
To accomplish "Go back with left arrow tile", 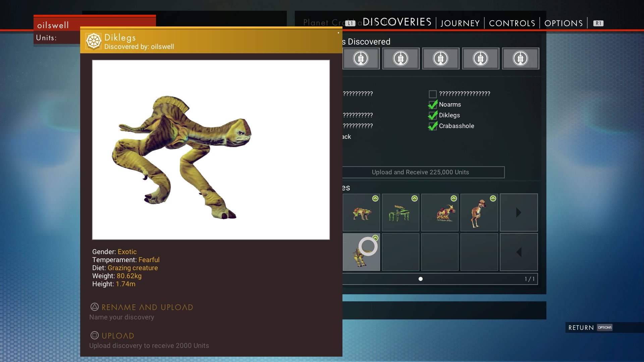I will [519, 252].
